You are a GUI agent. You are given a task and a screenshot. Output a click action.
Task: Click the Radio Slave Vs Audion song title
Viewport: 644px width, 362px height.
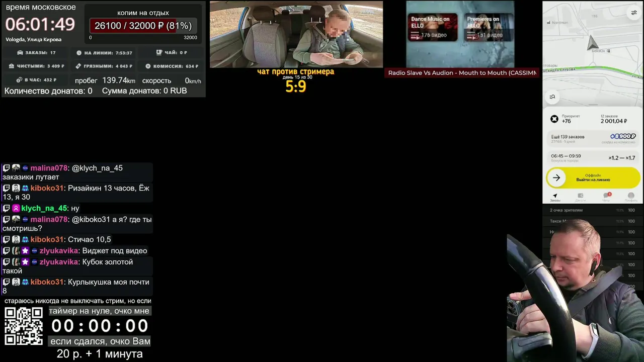462,73
